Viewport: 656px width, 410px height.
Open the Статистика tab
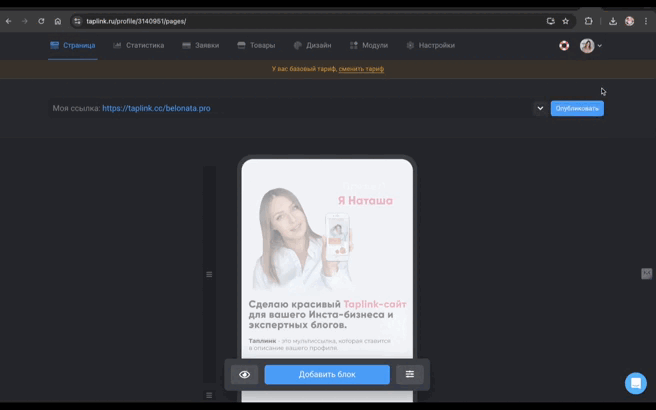(x=139, y=45)
